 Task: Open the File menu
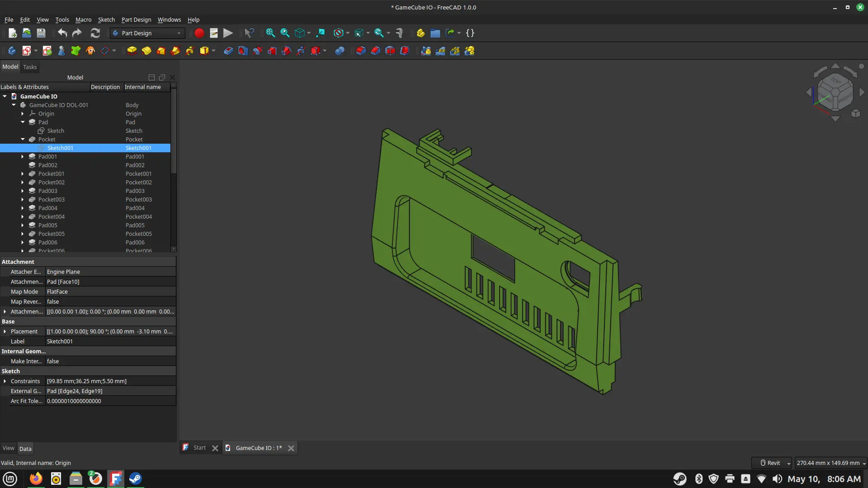point(9,19)
